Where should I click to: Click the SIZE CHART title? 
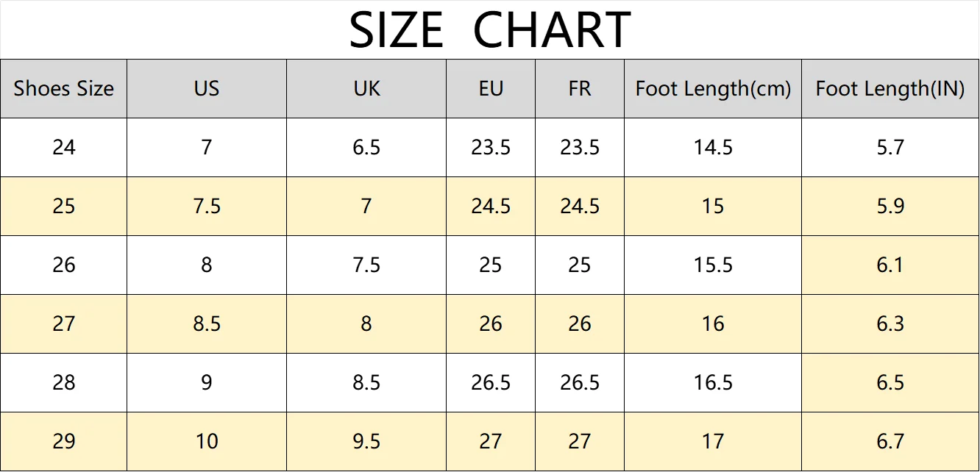(x=490, y=30)
